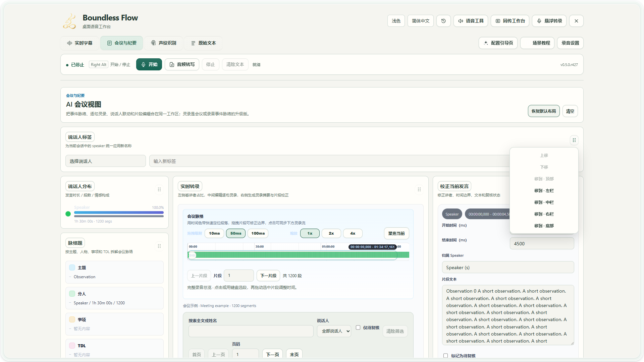The image size is (644, 362).
Task: Select 50ms snap option
Action: (x=236, y=233)
